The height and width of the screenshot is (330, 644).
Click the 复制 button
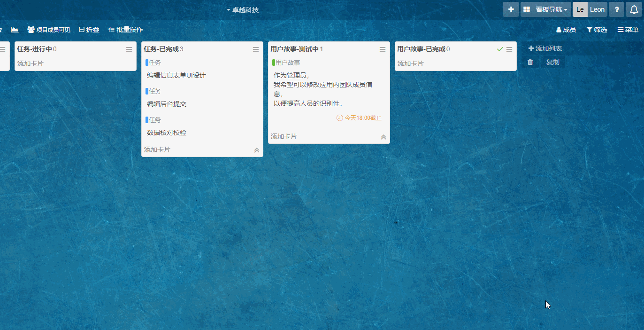(552, 62)
